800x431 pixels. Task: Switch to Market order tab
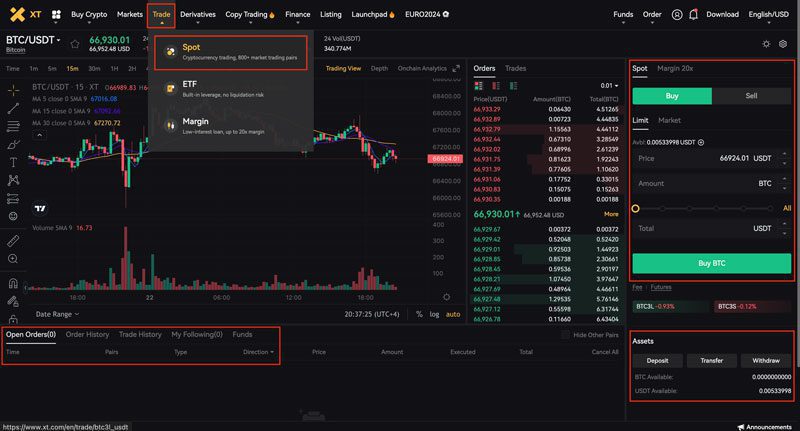pos(669,120)
